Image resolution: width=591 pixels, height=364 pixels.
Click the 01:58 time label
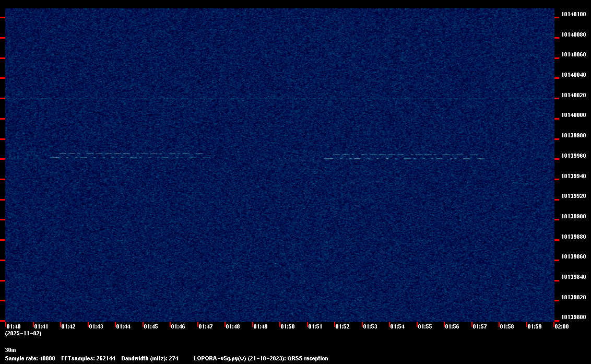click(506, 326)
